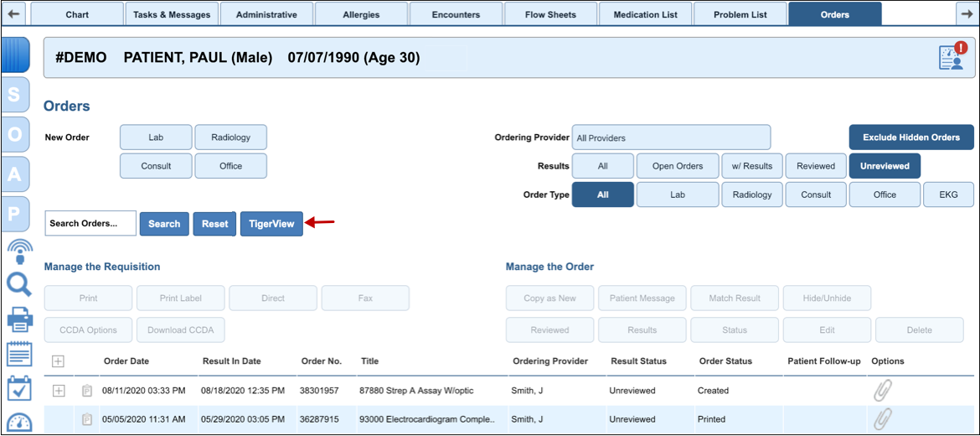Open the magnifying glass search sidebar icon

pos(19,285)
